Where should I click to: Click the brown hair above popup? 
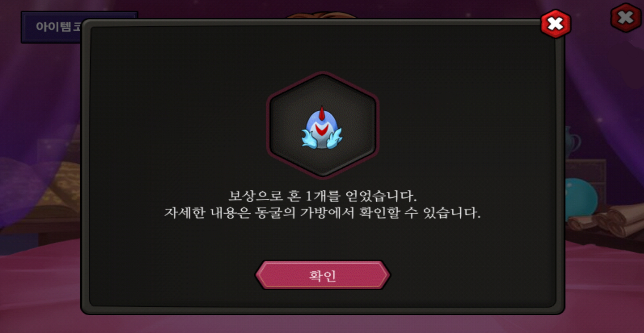(x=322, y=15)
